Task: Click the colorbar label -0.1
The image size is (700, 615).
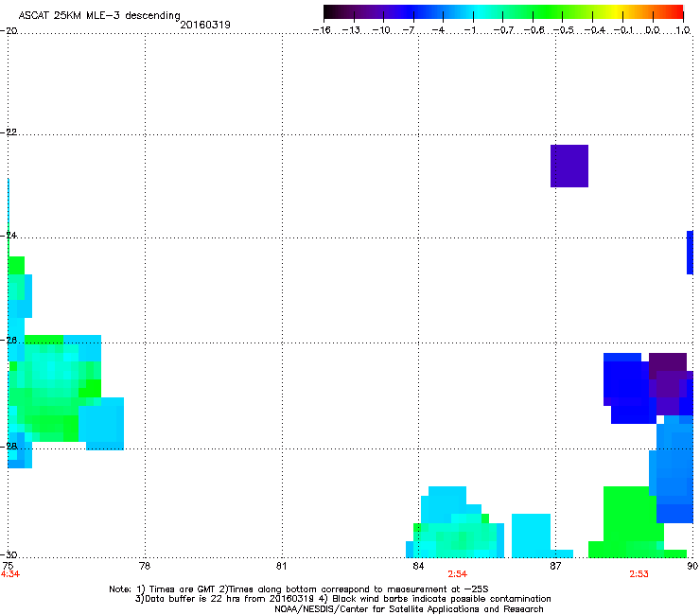Action: [623, 30]
